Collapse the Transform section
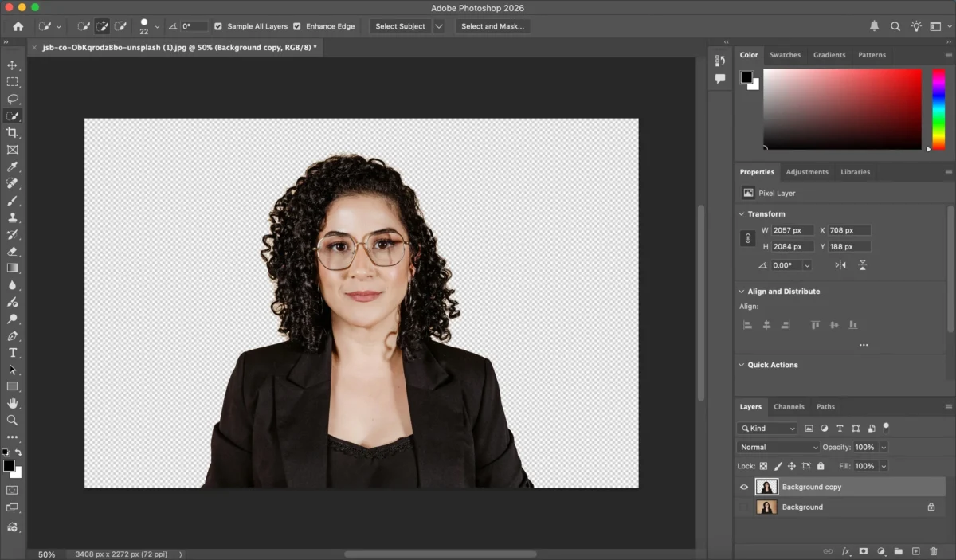Viewport: 956px width, 560px height. click(741, 214)
